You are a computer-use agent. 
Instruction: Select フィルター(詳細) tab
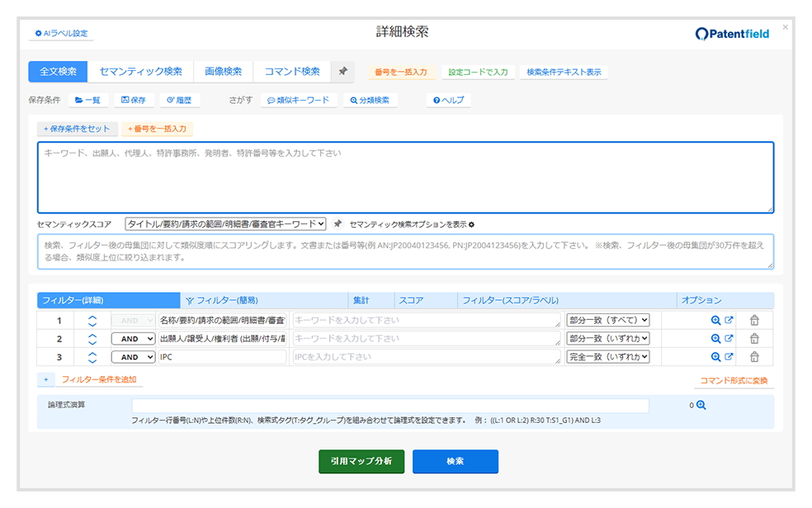pyautogui.click(x=109, y=300)
